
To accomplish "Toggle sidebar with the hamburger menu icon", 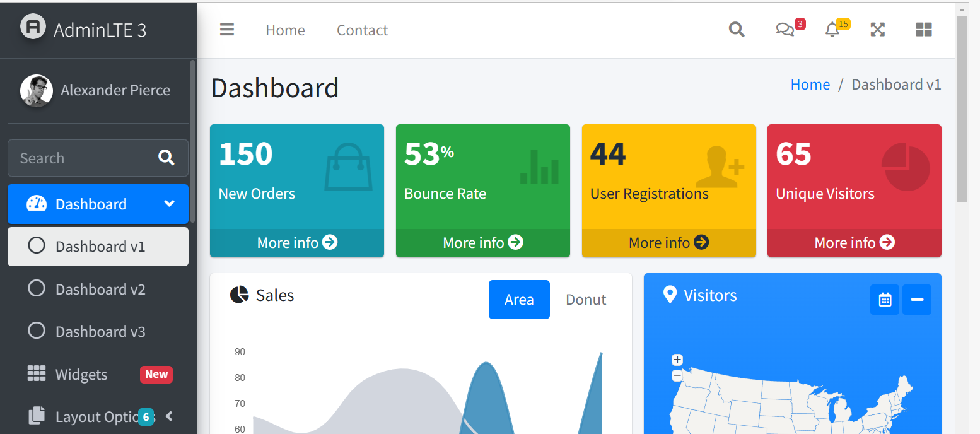I will pos(227,30).
